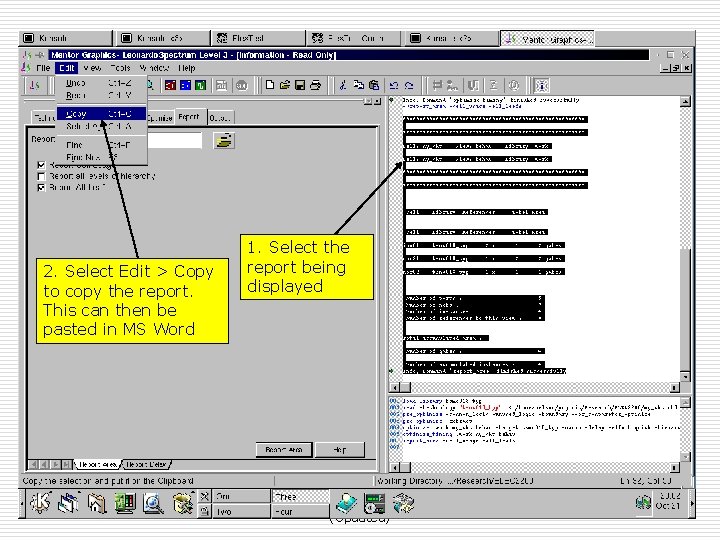Screen dimensions: 720x540
Task: Click the Report Area button
Action: tap(284, 450)
